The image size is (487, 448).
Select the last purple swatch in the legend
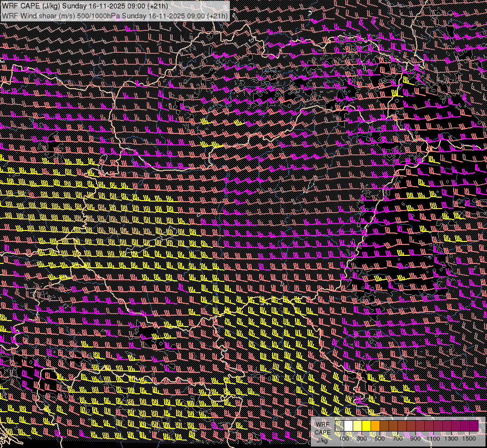pos(474,426)
